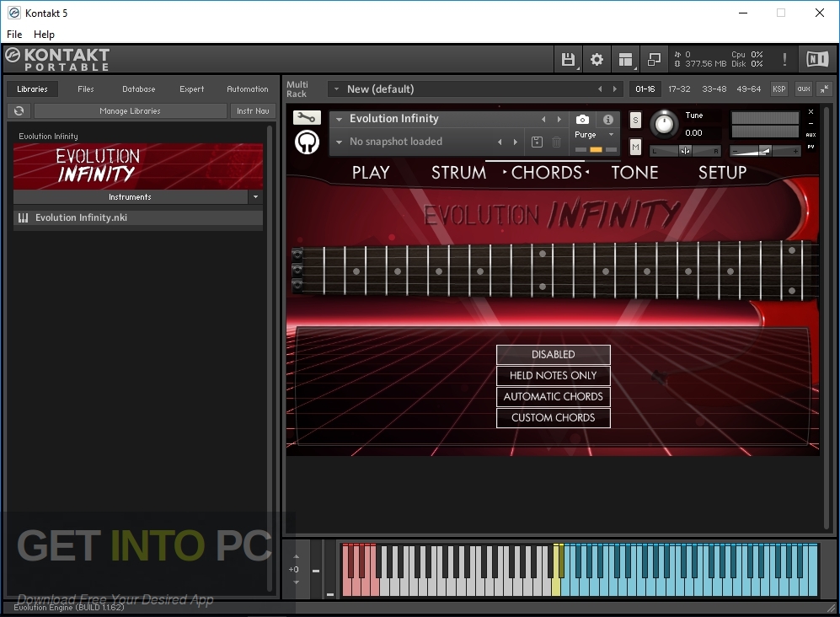Image resolution: width=840 pixels, height=617 pixels.
Task: Switch to the Files tab
Action: [x=86, y=89]
